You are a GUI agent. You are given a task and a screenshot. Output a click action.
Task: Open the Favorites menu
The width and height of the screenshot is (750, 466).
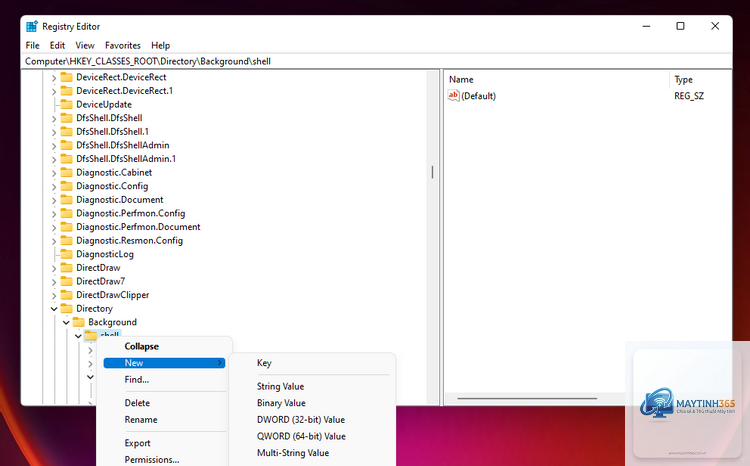pyautogui.click(x=123, y=45)
